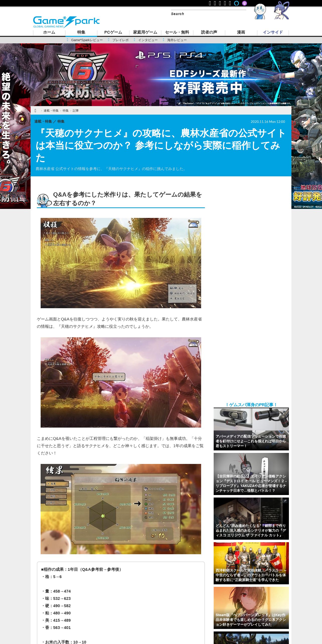The width and height of the screenshot is (322, 644).
Task: Click the left EDF side banner 絶望の未来を生きろ
Action: (x=15, y=126)
